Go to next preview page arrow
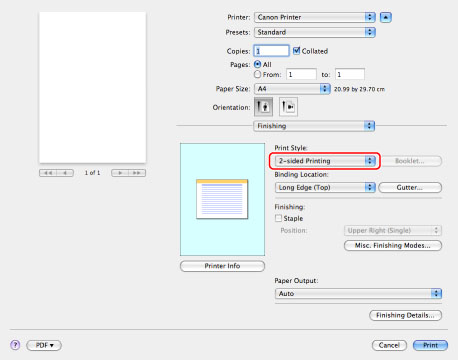The width and height of the screenshot is (458, 360). click(120, 173)
